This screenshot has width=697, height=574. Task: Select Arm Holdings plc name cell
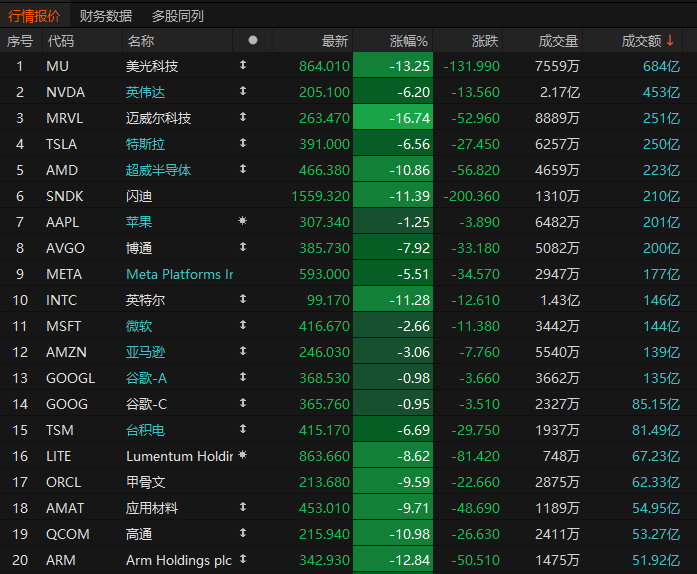[x=179, y=560]
